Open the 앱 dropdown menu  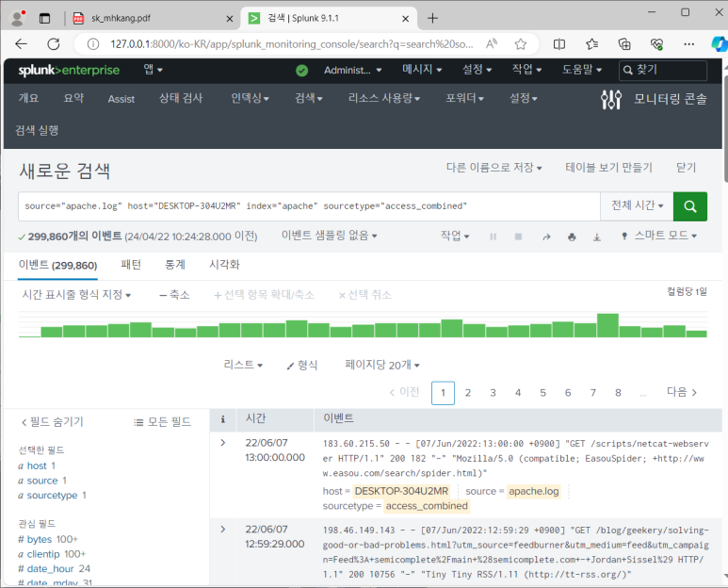[x=154, y=70]
